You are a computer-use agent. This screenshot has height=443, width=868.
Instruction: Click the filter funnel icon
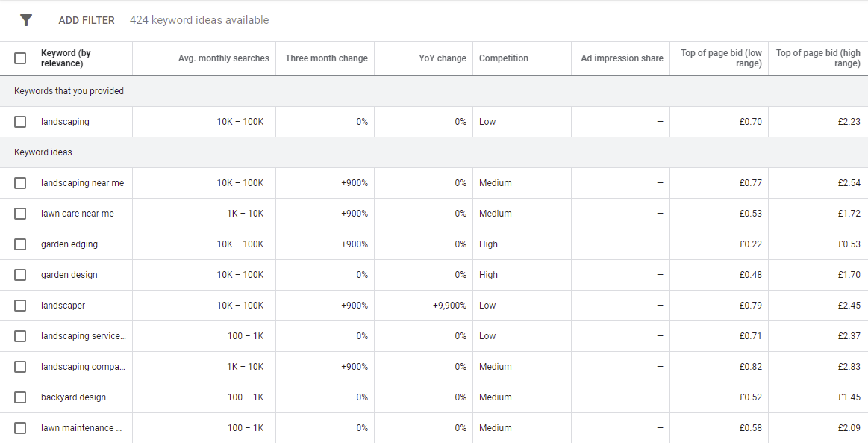click(26, 20)
